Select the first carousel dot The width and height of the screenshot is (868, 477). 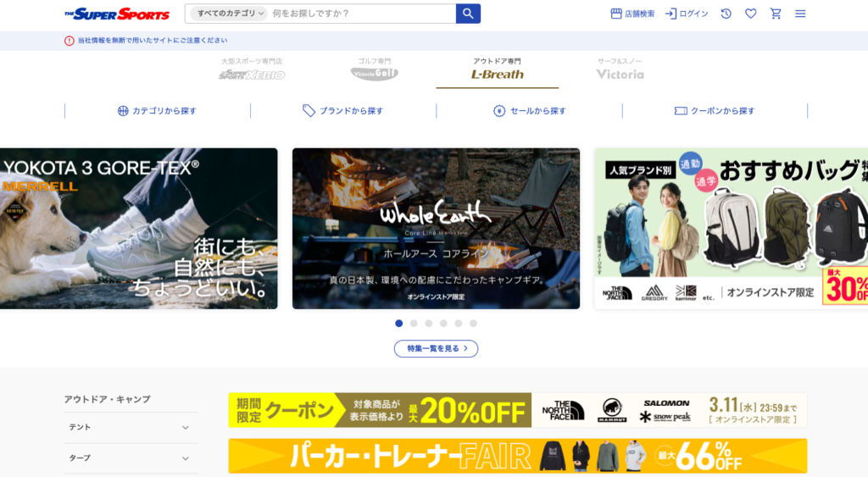(398, 324)
